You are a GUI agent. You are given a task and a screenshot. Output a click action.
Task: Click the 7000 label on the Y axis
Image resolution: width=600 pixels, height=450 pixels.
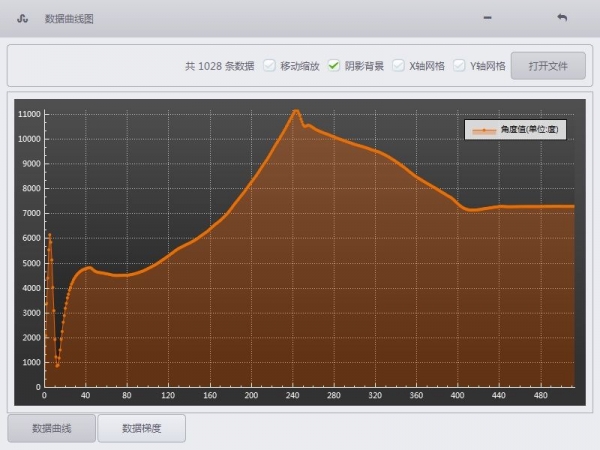point(28,213)
